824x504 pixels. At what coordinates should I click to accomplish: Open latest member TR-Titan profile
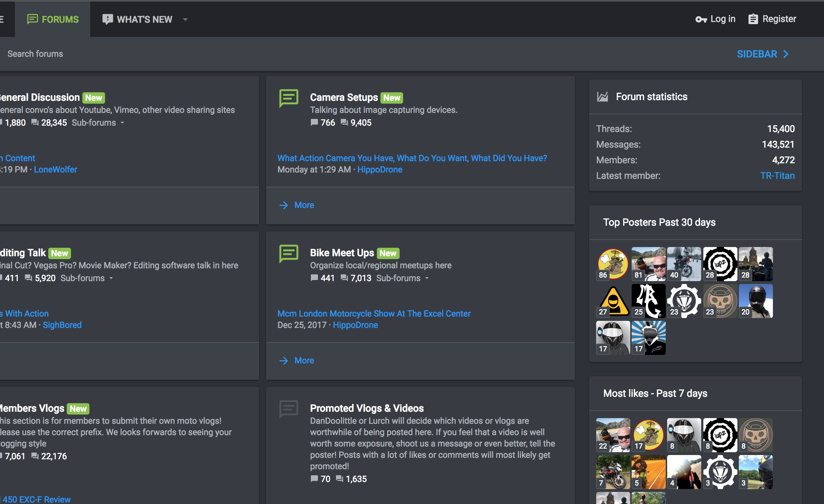[777, 176]
